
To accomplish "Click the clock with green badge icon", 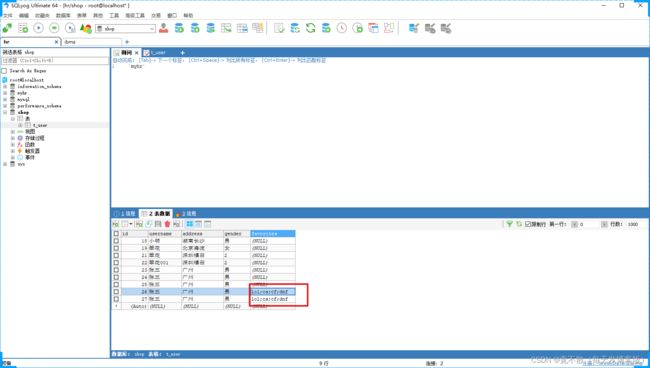I will (x=357, y=28).
